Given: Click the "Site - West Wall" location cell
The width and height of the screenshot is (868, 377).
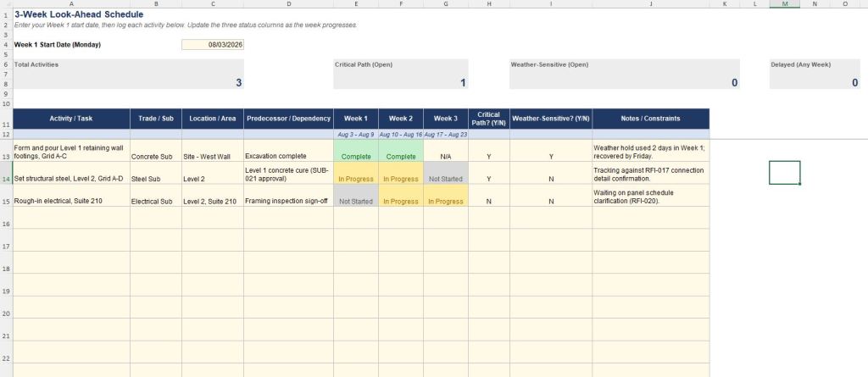Looking at the screenshot, I should 213,151.
